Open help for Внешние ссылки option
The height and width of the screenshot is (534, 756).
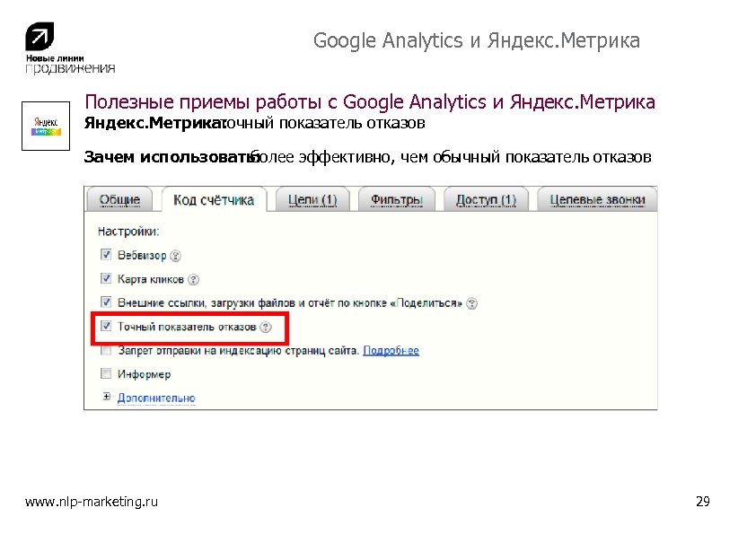[472, 303]
